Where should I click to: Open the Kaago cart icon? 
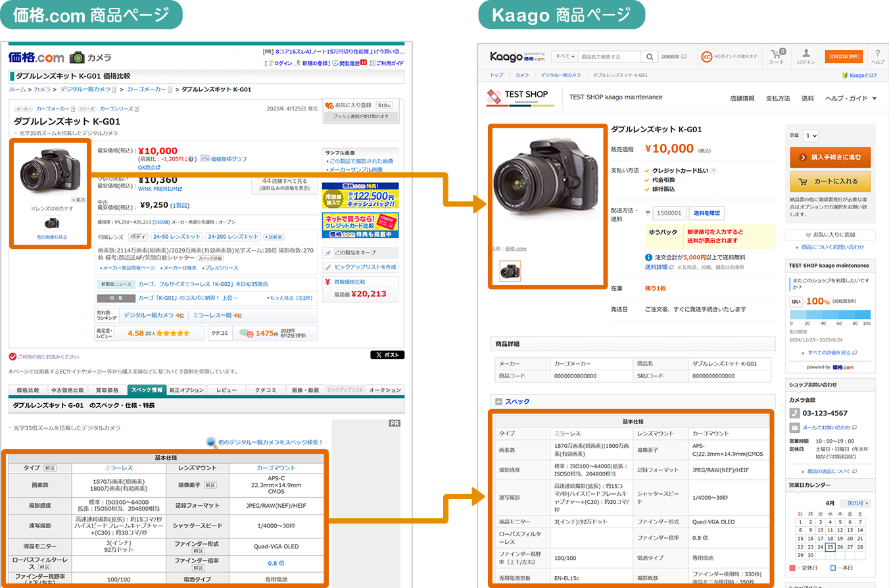point(777,53)
